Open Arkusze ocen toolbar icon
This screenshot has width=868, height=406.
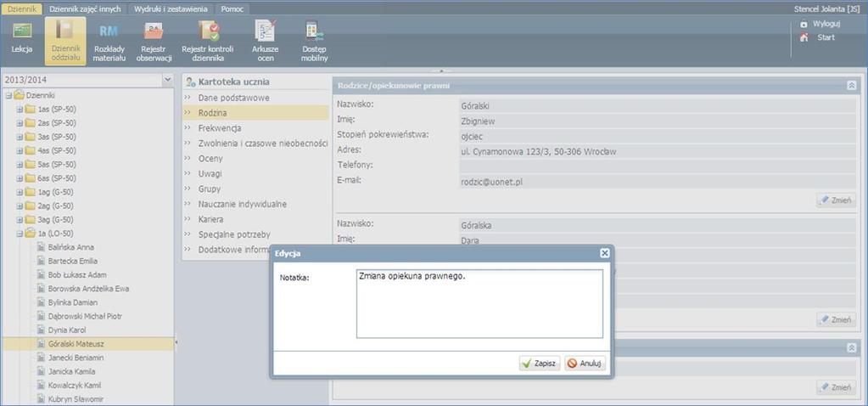[x=266, y=40]
